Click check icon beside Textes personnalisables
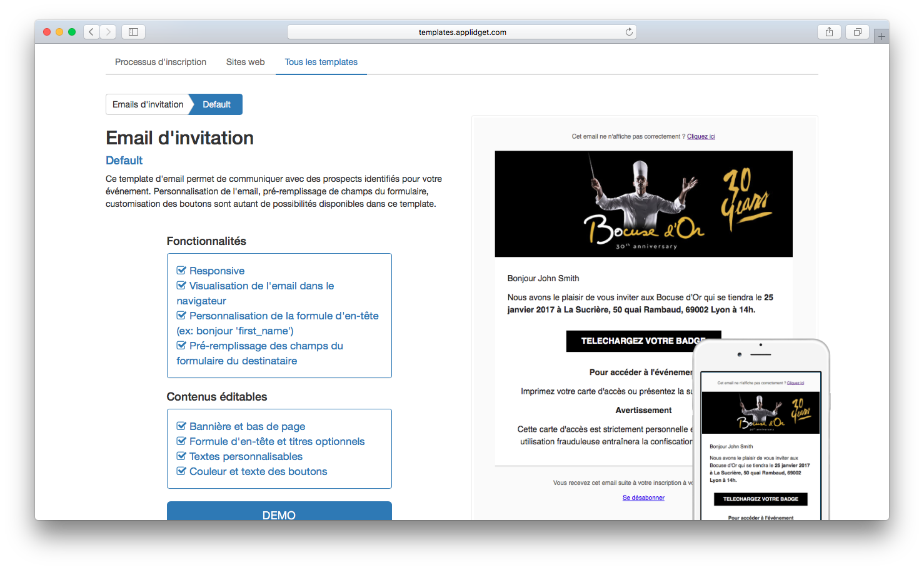 181,456
